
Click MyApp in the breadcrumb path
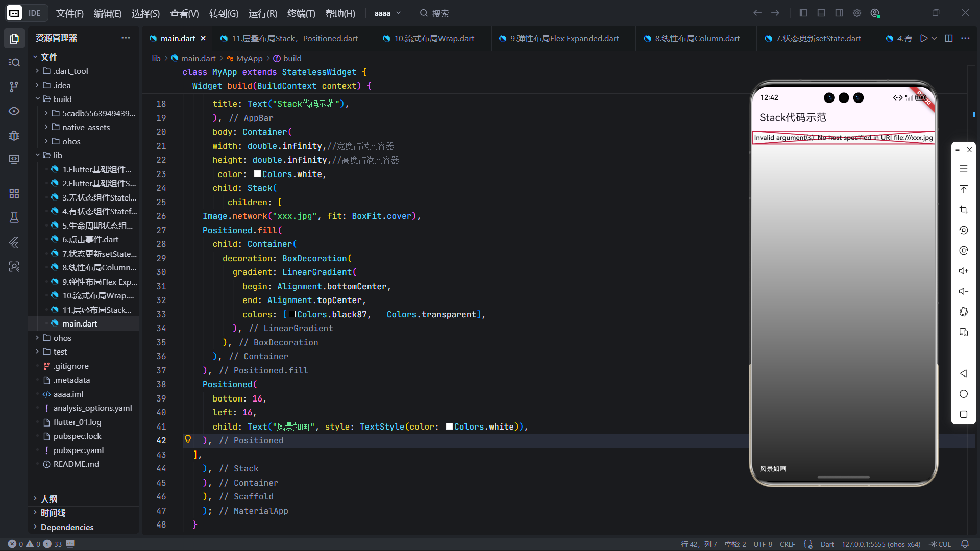pos(249,58)
